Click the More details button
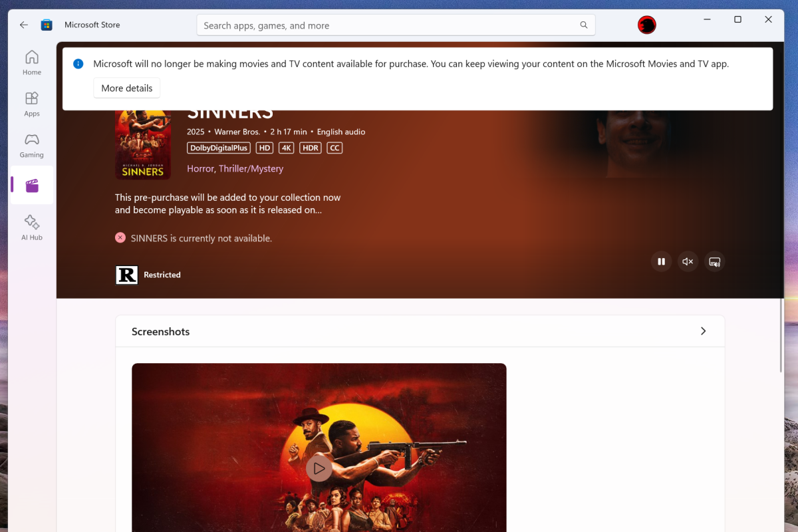The image size is (798, 532). pos(127,88)
